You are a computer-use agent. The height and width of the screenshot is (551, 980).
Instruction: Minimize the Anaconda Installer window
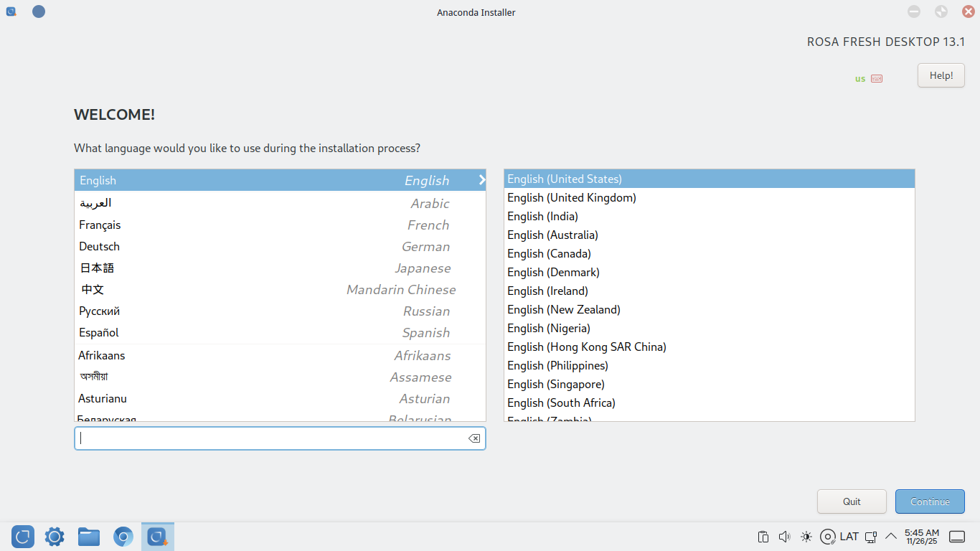coord(914,11)
